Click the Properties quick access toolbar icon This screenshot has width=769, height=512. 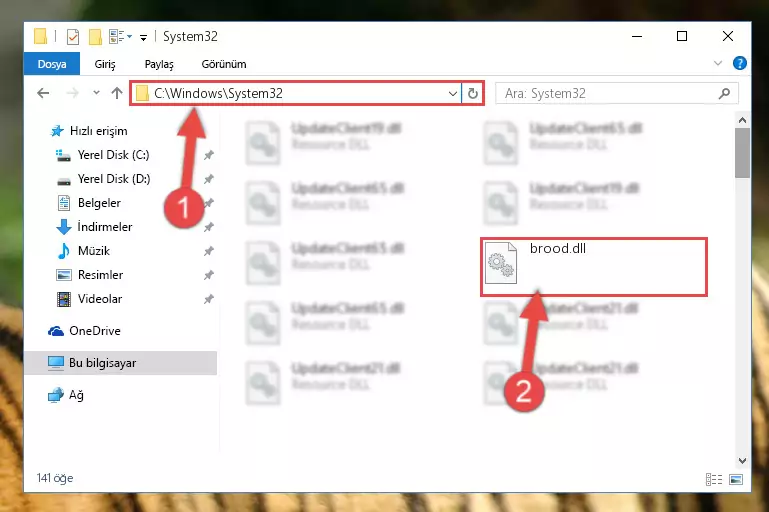73,37
